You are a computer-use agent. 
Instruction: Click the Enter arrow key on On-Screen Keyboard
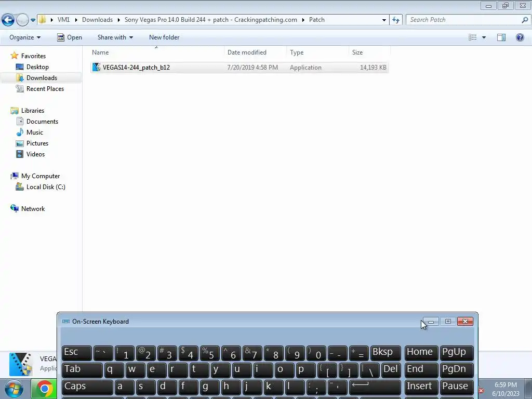coord(375,387)
